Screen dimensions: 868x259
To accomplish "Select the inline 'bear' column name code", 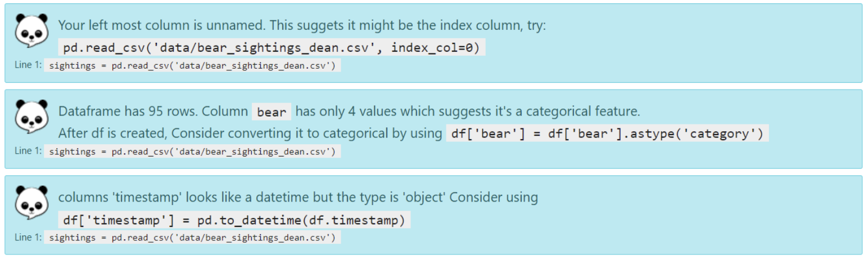I will (272, 112).
